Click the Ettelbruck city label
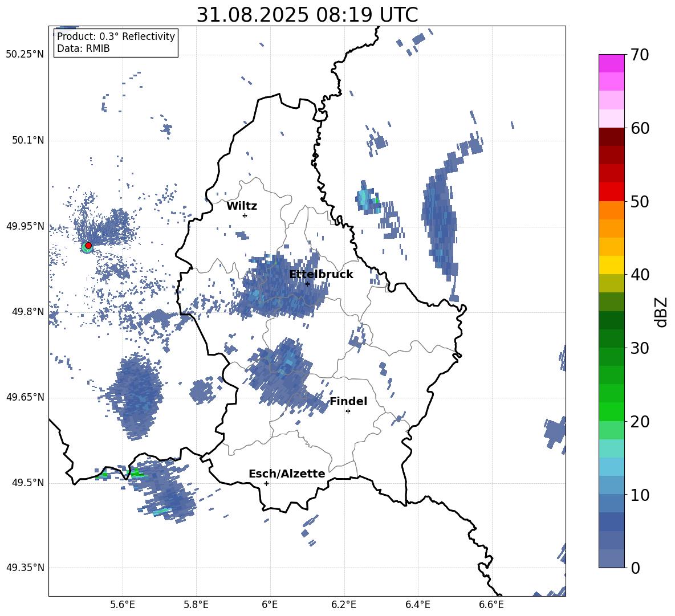Image resolution: width=675 pixels, height=616 pixels. (321, 275)
